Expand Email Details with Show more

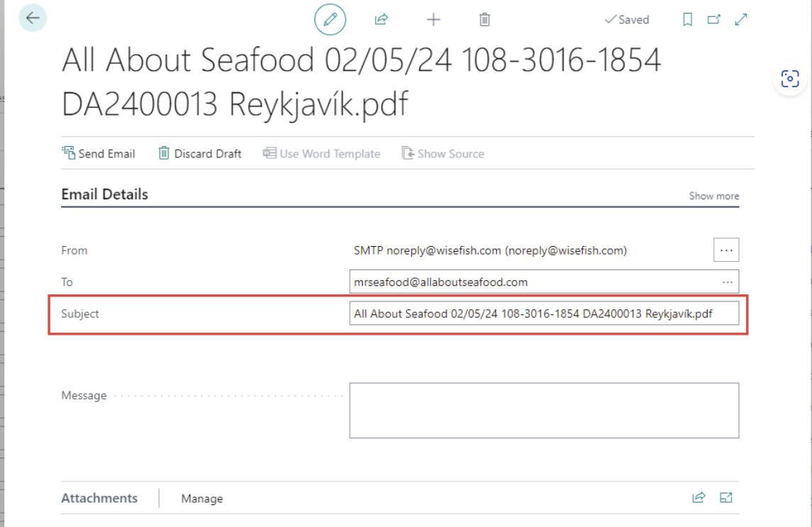713,196
